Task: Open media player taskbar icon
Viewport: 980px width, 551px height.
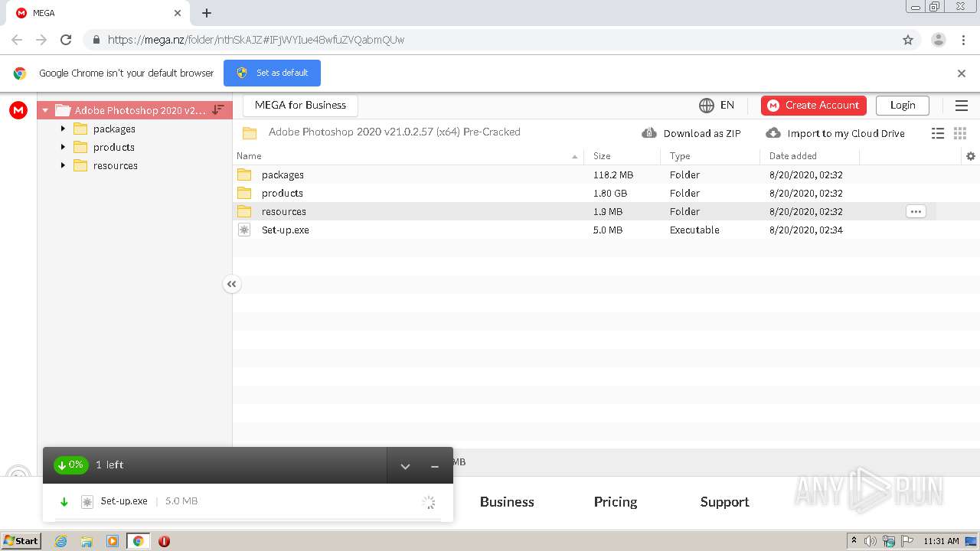Action: [x=113, y=541]
